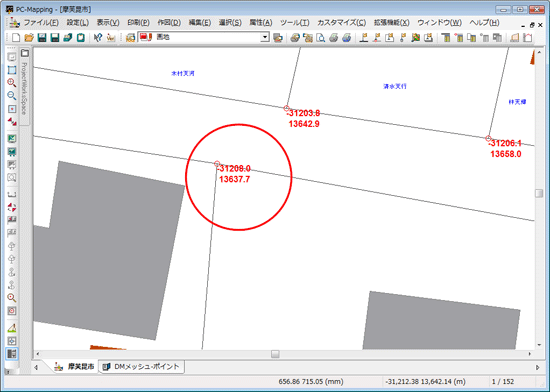Click the print preview icon
The image size is (550, 392).
(x=320, y=37)
